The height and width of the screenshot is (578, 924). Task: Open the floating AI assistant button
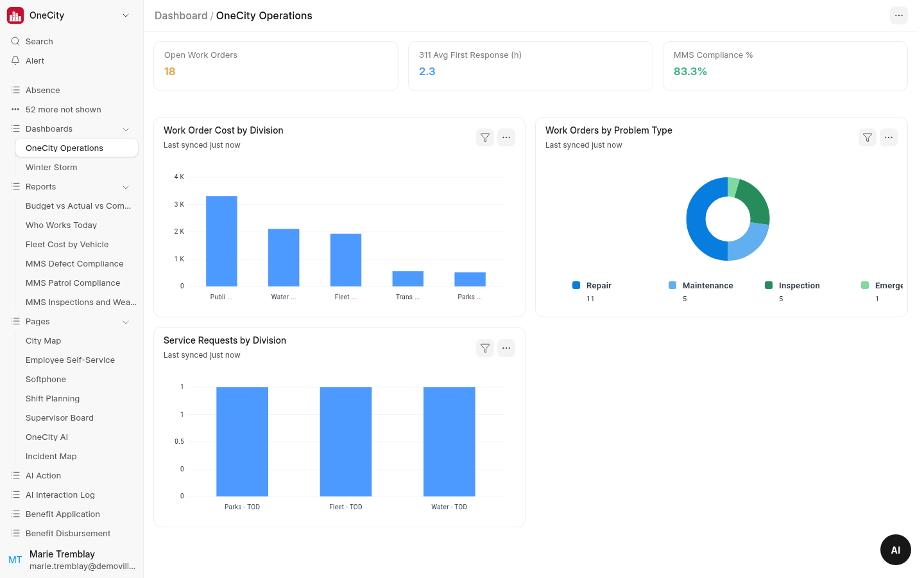point(895,550)
